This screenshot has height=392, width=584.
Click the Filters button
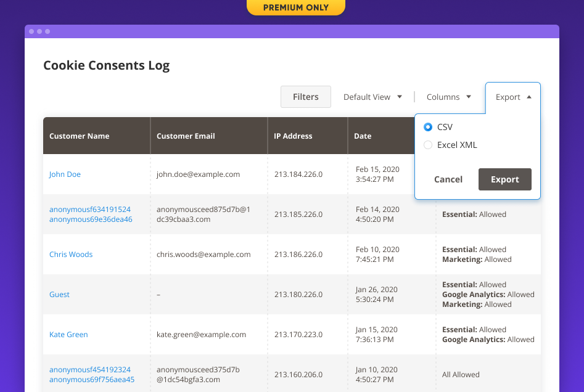tap(305, 97)
